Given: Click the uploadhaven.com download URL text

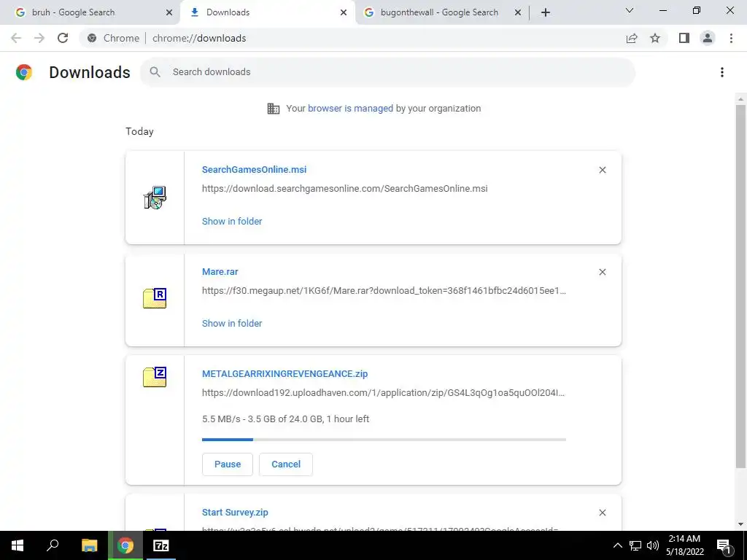Looking at the screenshot, I should point(383,393).
